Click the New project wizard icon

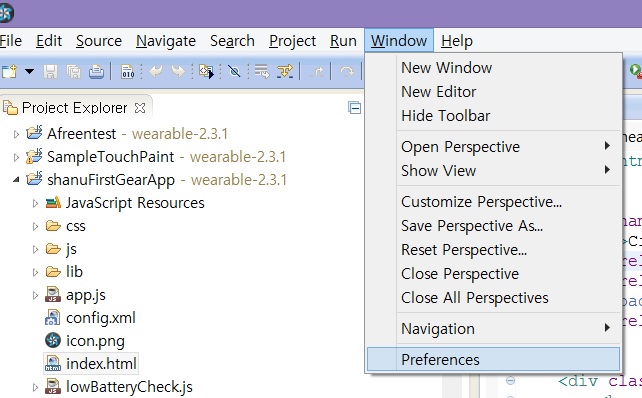pyautogui.click(x=9, y=72)
